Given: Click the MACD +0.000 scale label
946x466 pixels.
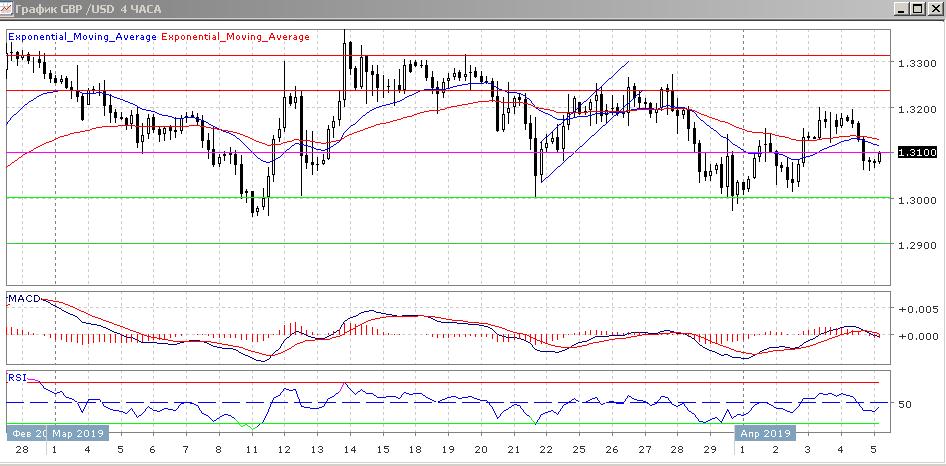Looking at the screenshot, I should (916, 336).
